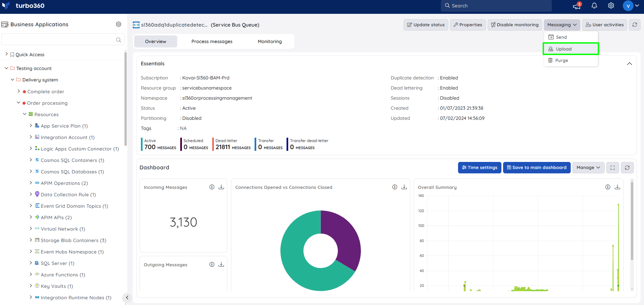This screenshot has height=305, width=644.
Task: Download Overall Summary chart
Action: coord(617,187)
